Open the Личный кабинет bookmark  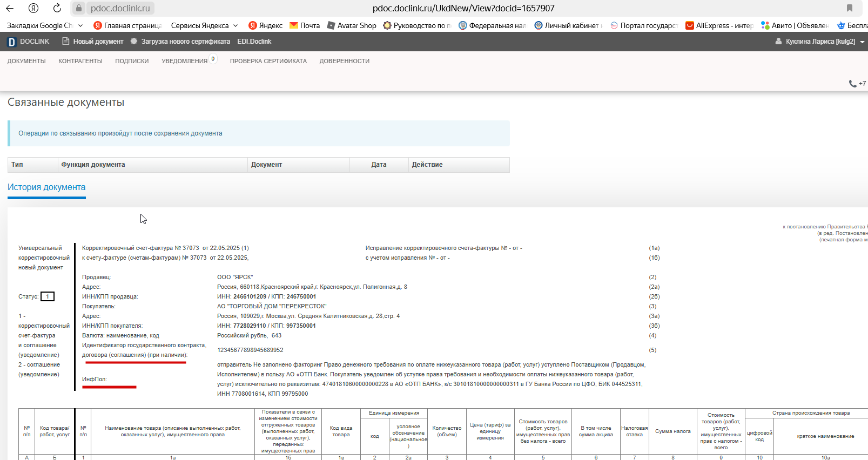coord(567,25)
